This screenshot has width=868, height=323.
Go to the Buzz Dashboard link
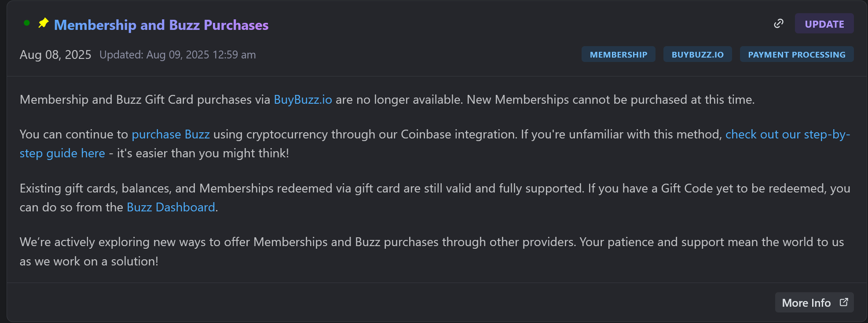pos(171,207)
